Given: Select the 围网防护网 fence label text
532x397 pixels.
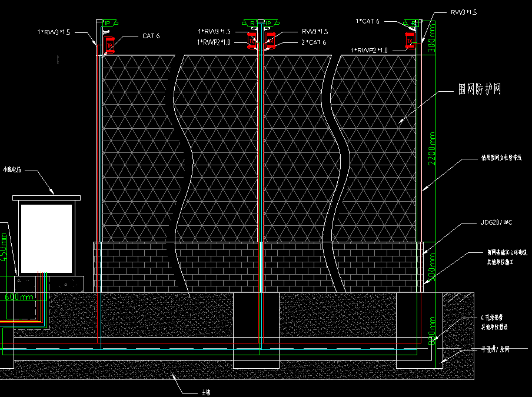Looking at the screenshot, I should click(479, 89).
